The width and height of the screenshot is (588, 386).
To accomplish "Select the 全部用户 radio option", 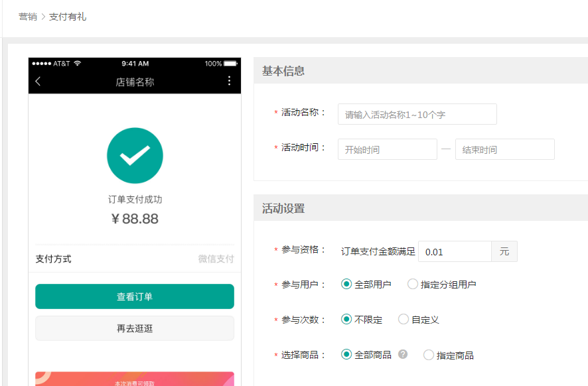I will (346, 285).
